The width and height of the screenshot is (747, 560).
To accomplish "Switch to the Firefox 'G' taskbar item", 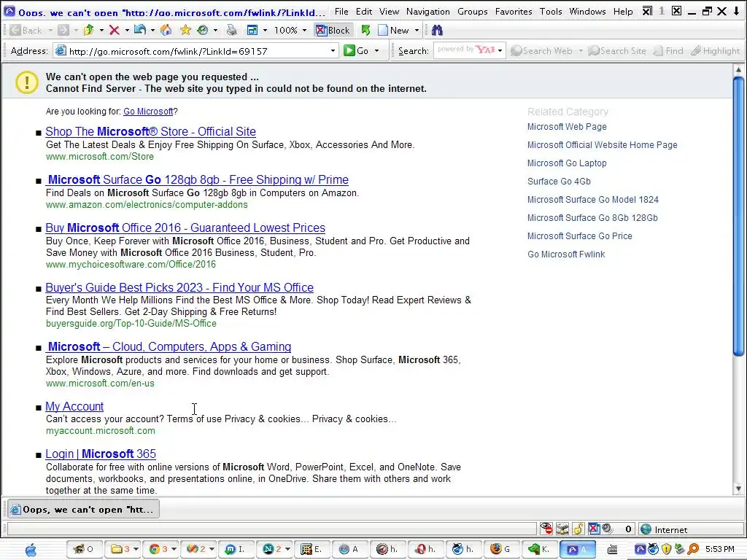I will [501, 549].
